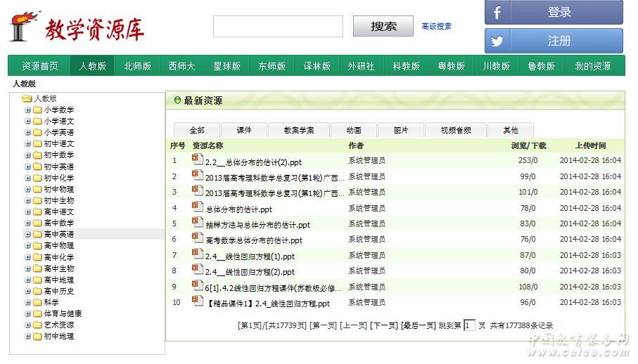Viewport: 638px width, 364px height.
Task: Click the folder icon next to 高中数学
Action: tap(37, 223)
